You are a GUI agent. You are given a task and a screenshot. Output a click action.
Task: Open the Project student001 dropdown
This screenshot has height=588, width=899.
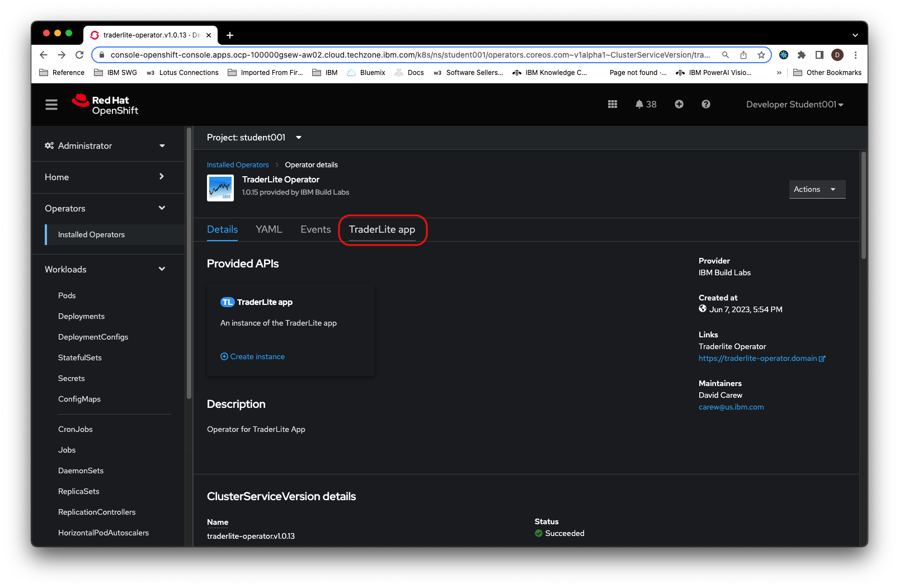[x=255, y=138]
